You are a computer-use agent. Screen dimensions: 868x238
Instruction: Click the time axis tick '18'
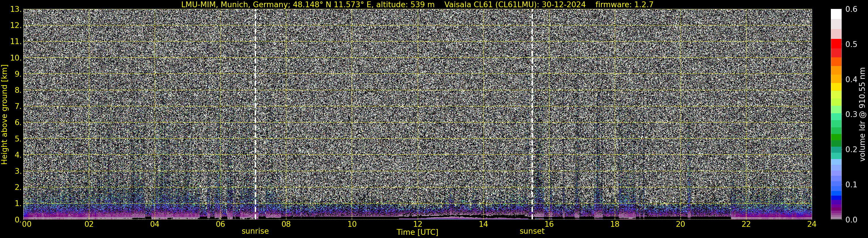[x=614, y=224]
